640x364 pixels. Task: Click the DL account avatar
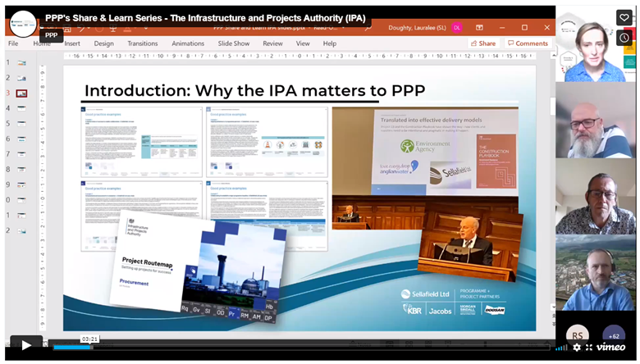tap(457, 28)
